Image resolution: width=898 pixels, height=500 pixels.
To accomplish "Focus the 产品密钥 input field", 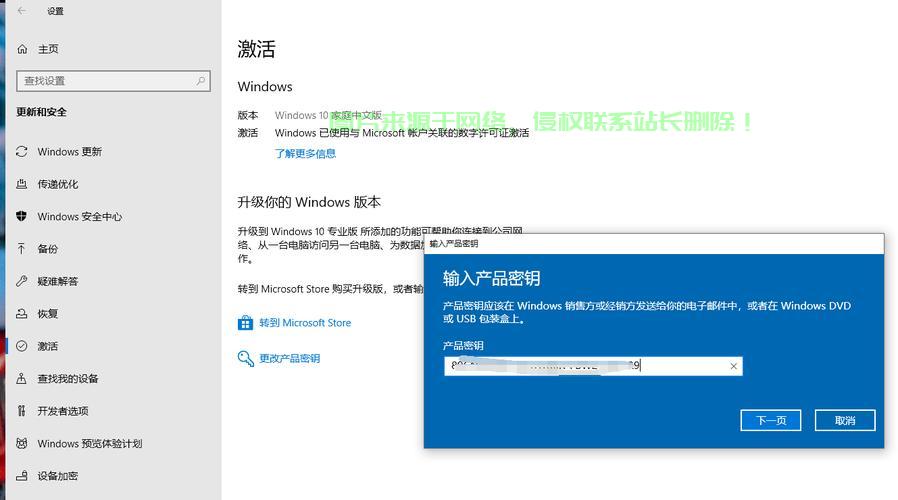I will coord(593,366).
